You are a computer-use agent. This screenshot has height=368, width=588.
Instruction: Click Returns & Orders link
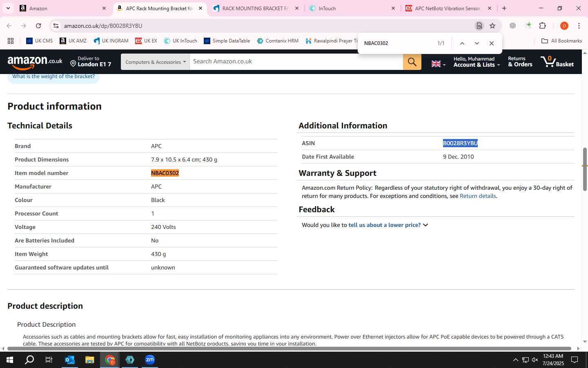(x=520, y=62)
